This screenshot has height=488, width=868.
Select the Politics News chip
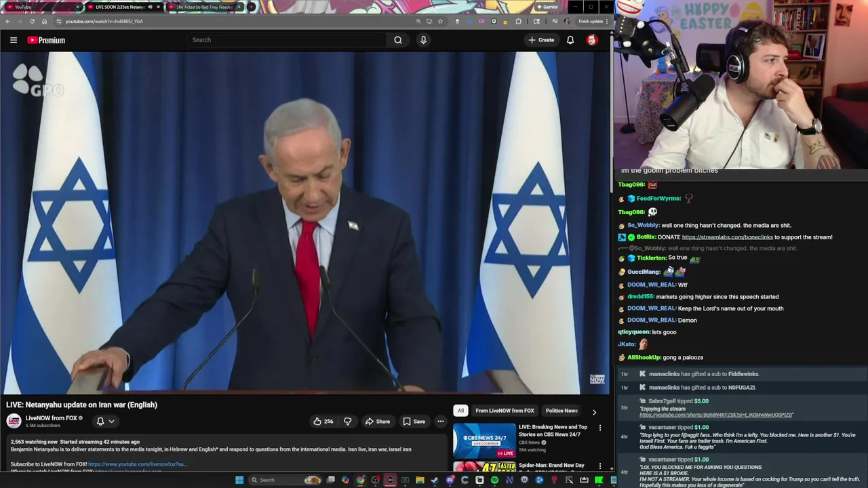(x=561, y=411)
